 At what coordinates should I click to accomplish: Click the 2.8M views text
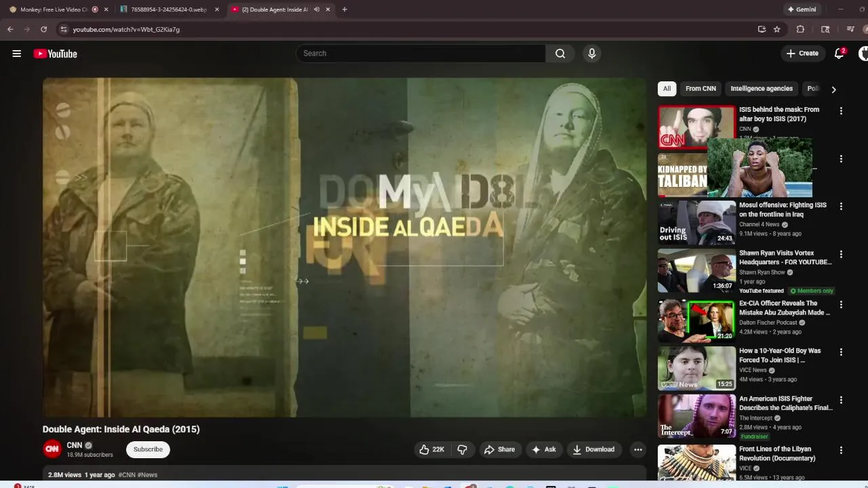[x=64, y=475]
